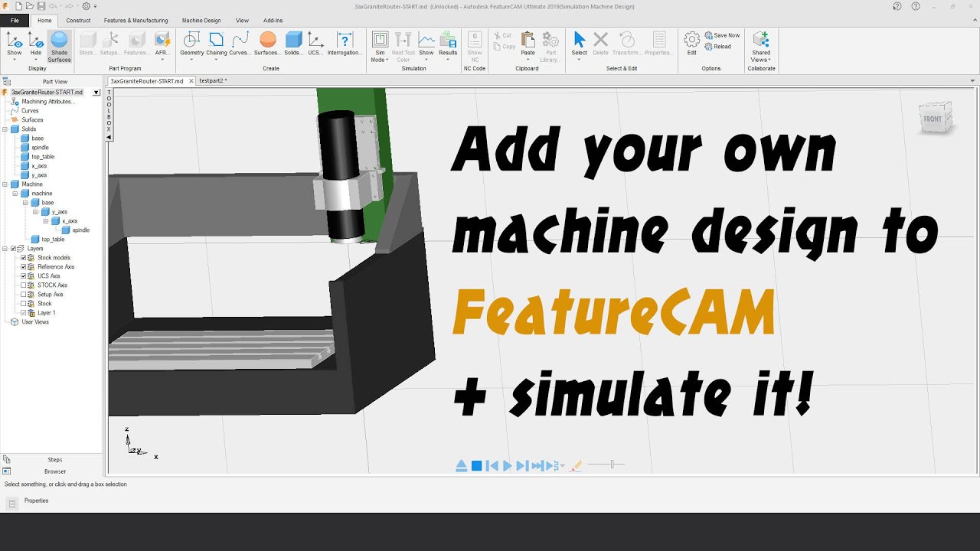Uncheck the Reference Axis layer
This screenshot has height=551, width=980.
[x=23, y=267]
